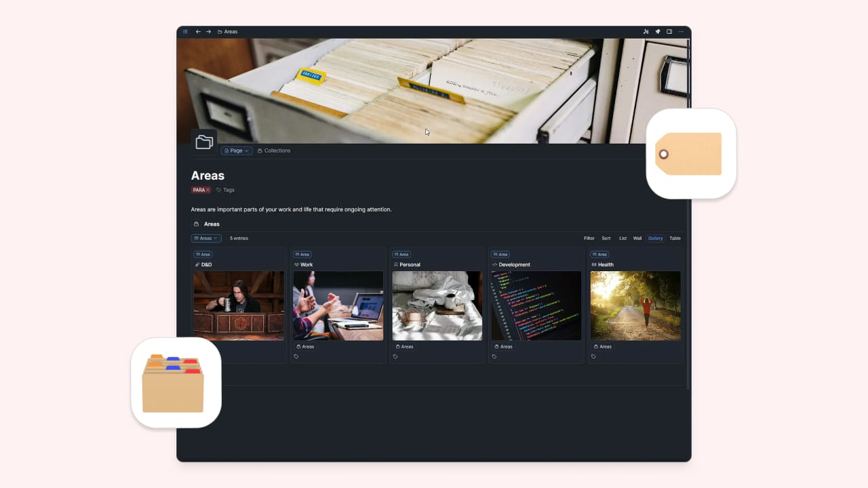The height and width of the screenshot is (488, 868).
Task: Toggle the sidebar list icon in title bar
Action: click(185, 32)
